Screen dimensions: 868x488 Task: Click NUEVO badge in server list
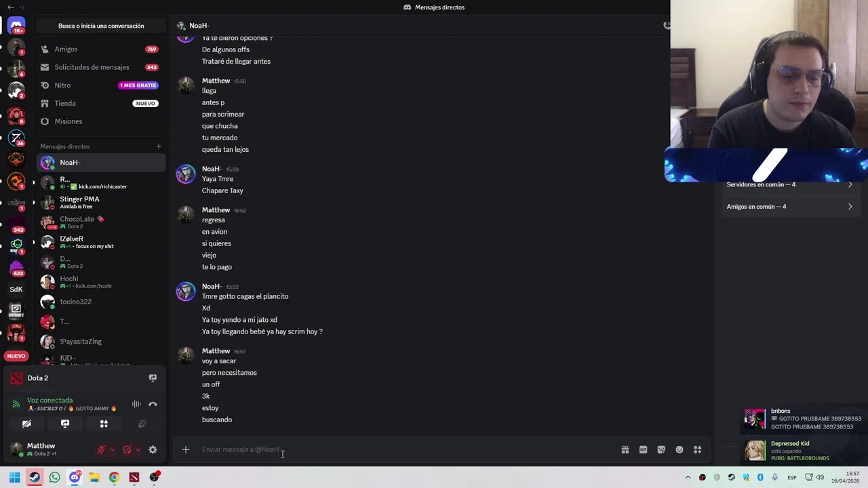(16, 356)
